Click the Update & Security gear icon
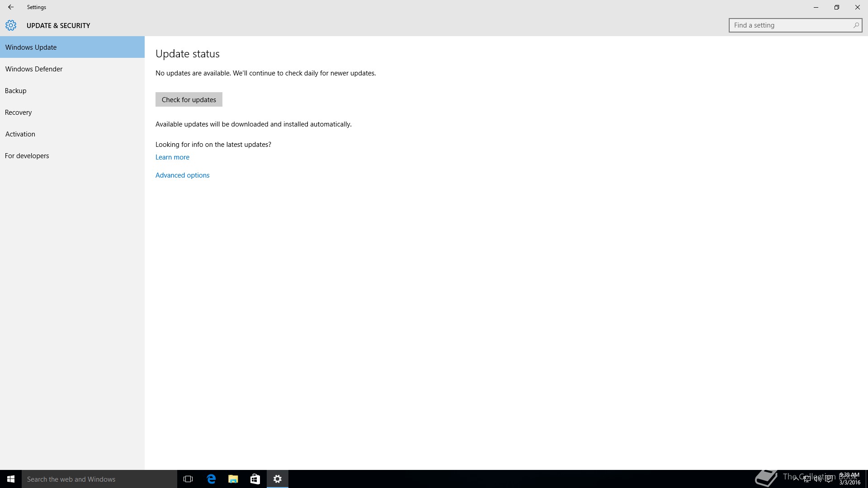Image resolution: width=868 pixels, height=488 pixels. (11, 25)
